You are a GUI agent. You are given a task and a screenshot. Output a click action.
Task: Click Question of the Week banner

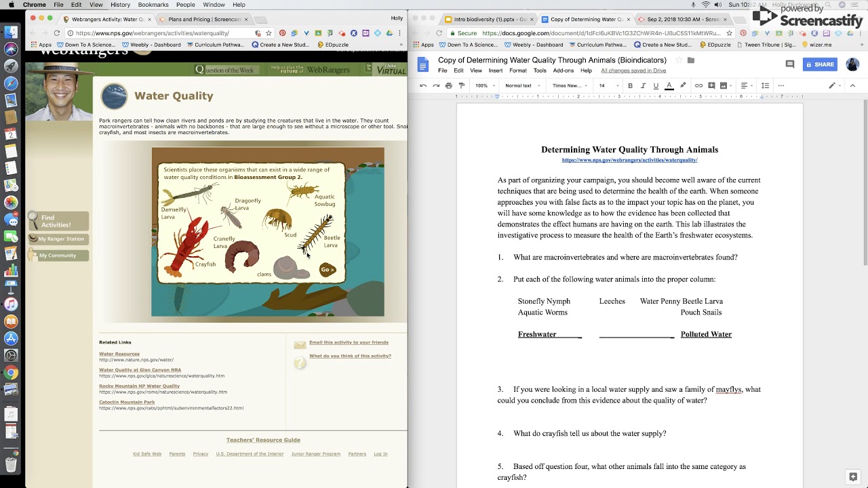226,70
